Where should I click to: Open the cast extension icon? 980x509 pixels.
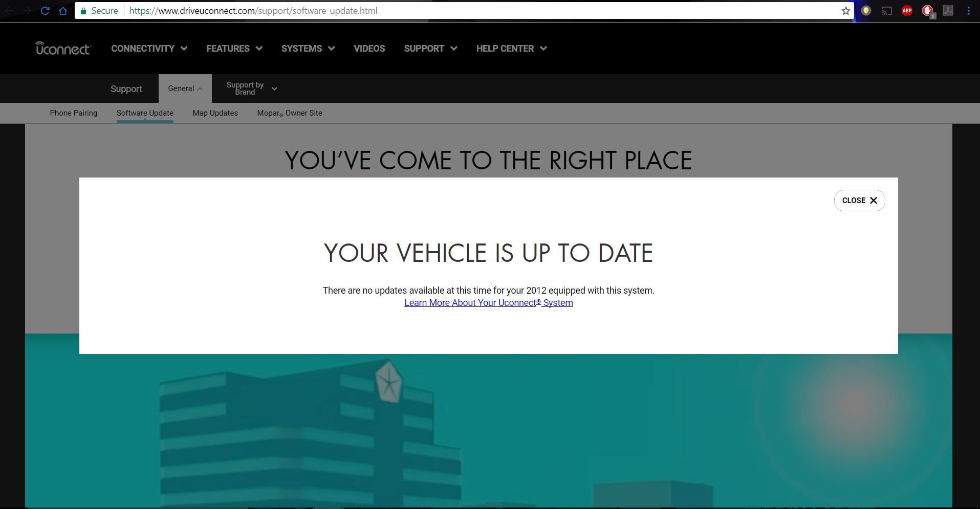coord(886,11)
